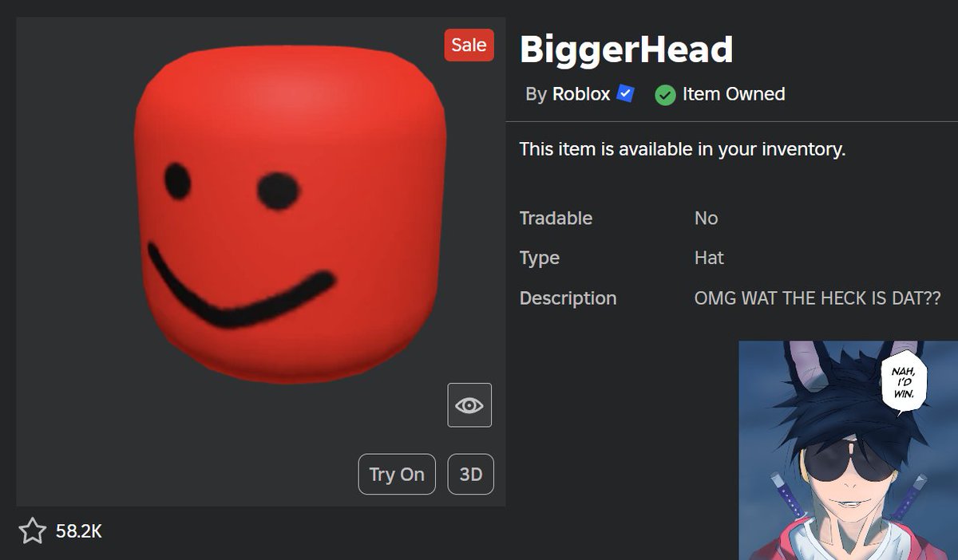Click the green Item Owned checkmark
958x560 pixels.
tap(665, 95)
